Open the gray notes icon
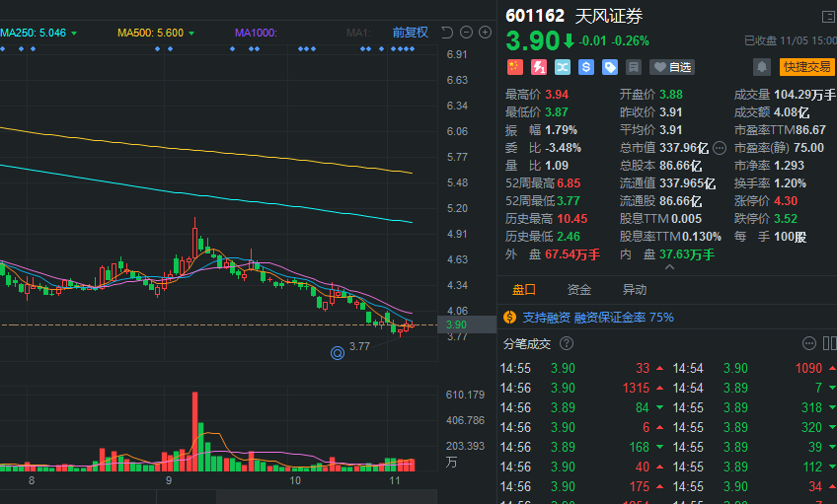 point(634,67)
